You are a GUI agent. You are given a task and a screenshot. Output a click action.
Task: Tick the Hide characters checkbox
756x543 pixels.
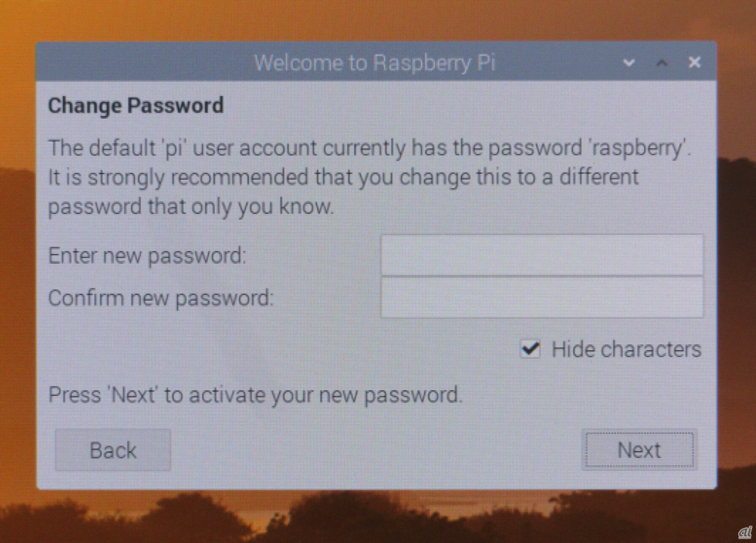pos(530,349)
